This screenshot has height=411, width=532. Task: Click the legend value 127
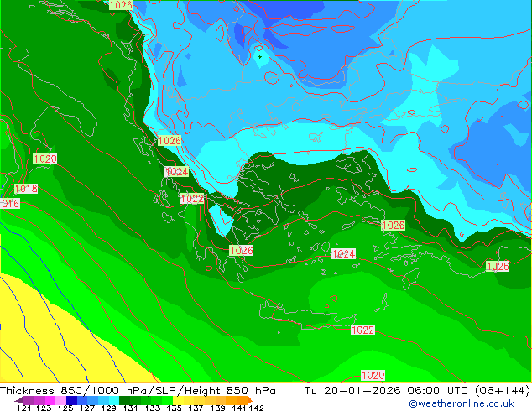point(87,408)
